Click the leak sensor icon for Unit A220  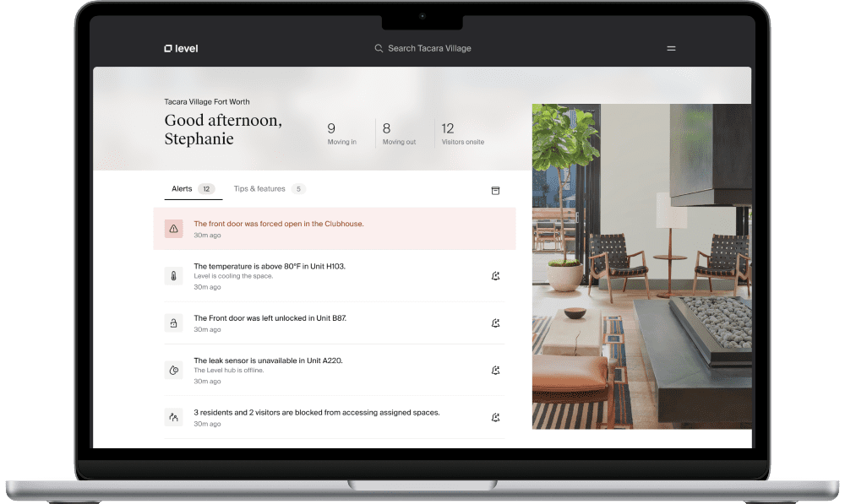coord(173,370)
